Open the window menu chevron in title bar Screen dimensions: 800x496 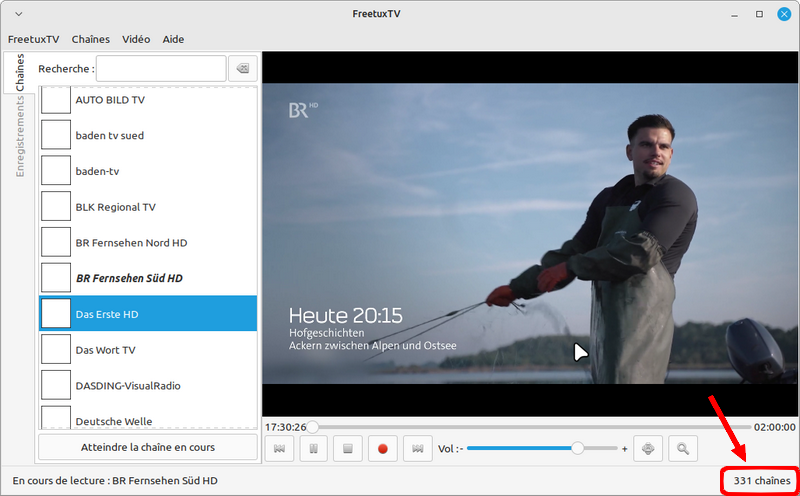point(18,14)
